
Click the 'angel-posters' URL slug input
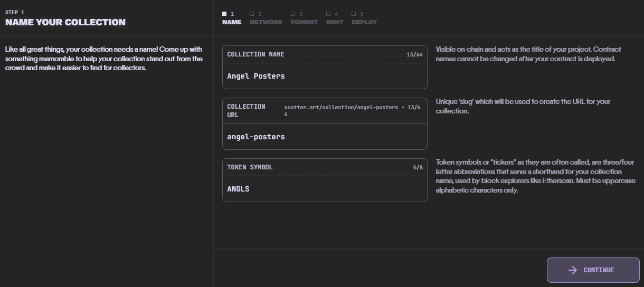coord(324,137)
